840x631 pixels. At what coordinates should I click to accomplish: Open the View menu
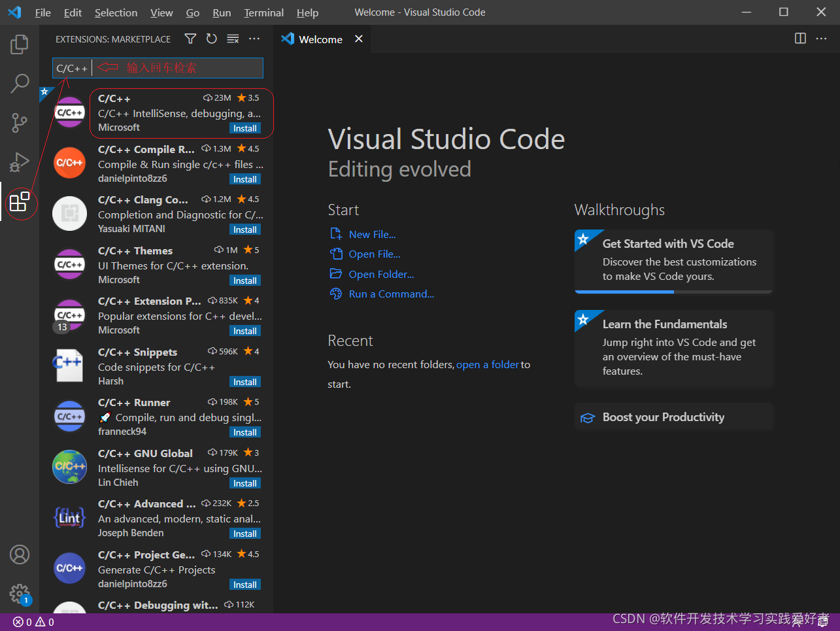[161, 12]
